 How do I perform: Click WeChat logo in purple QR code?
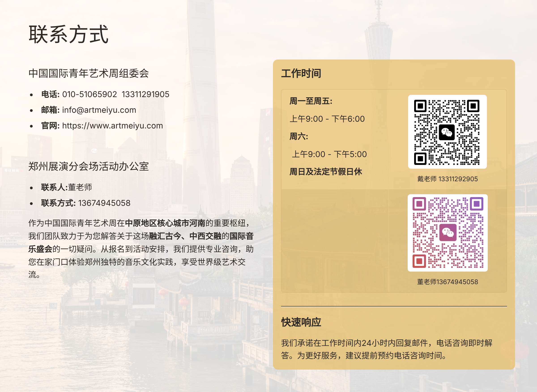point(447,232)
